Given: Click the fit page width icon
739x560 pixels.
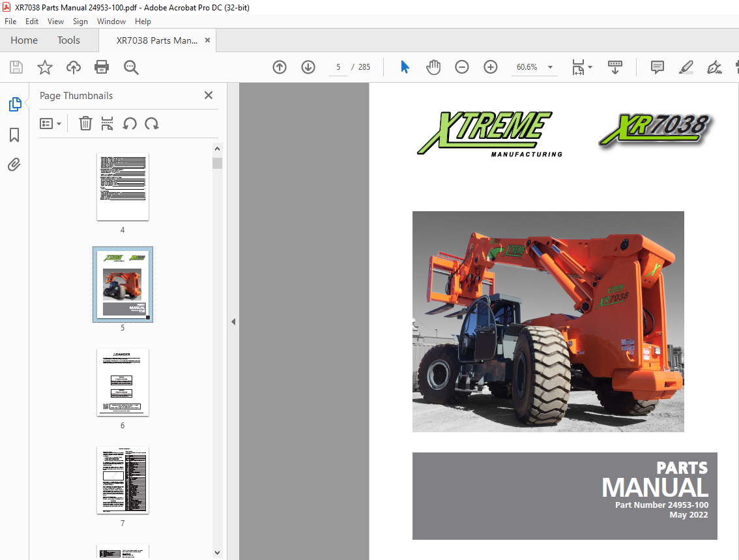Looking at the screenshot, I should click(578, 67).
